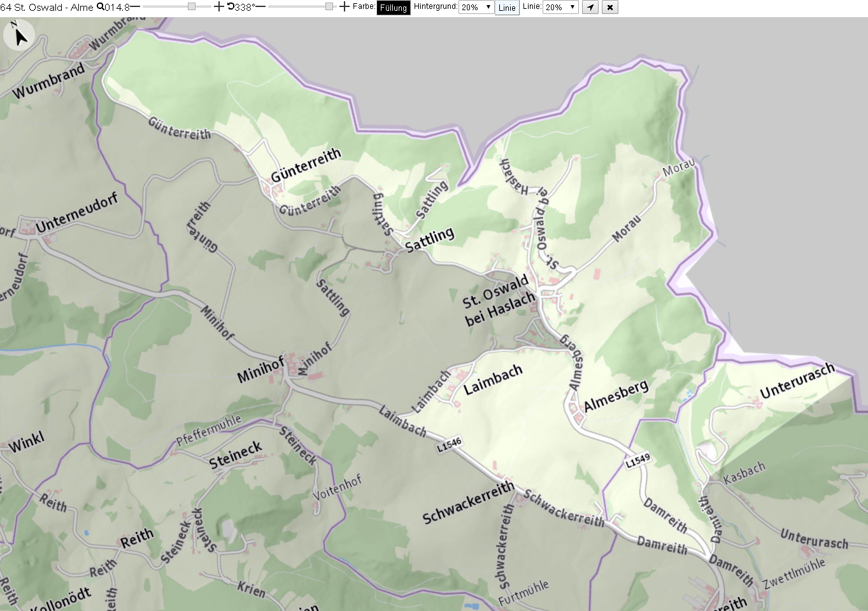Click the north compass arrow icon
The image size is (868, 611).
click(20, 36)
